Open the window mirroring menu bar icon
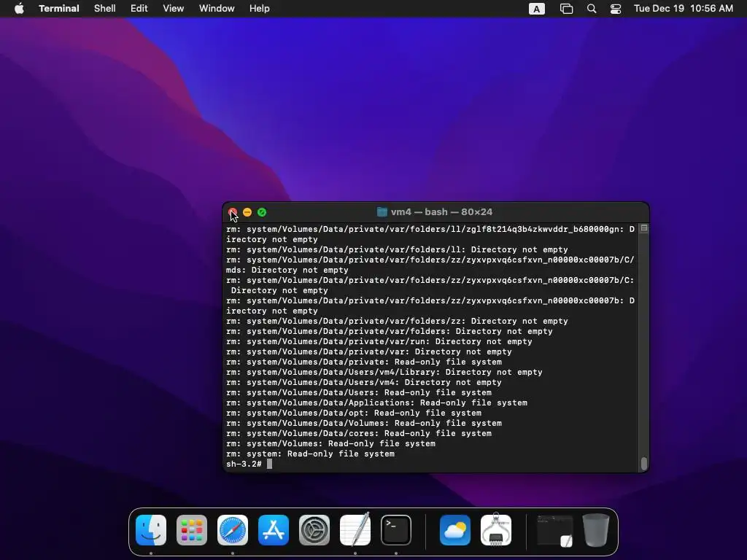747x560 pixels. pyautogui.click(x=566, y=9)
